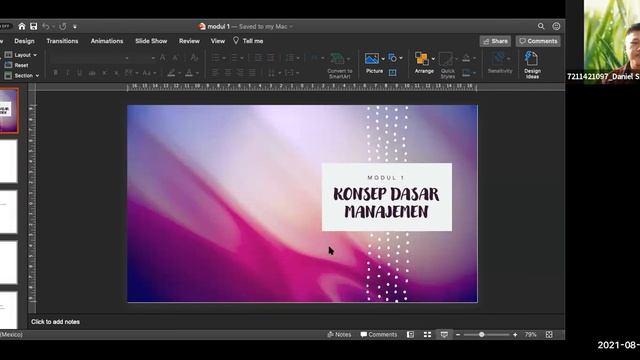Click the Undo arrow icon
Screen dimensions: 640x360
pos(46,27)
